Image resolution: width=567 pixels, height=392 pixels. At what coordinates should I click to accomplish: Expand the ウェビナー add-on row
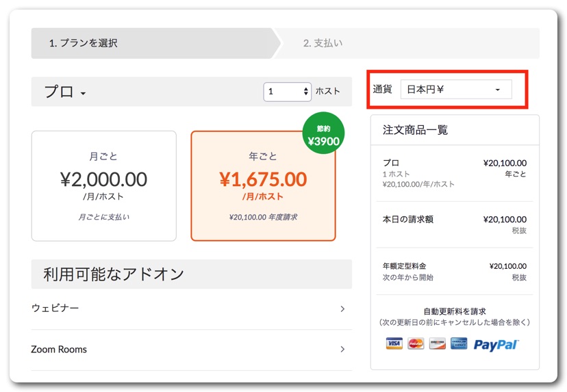(x=342, y=309)
